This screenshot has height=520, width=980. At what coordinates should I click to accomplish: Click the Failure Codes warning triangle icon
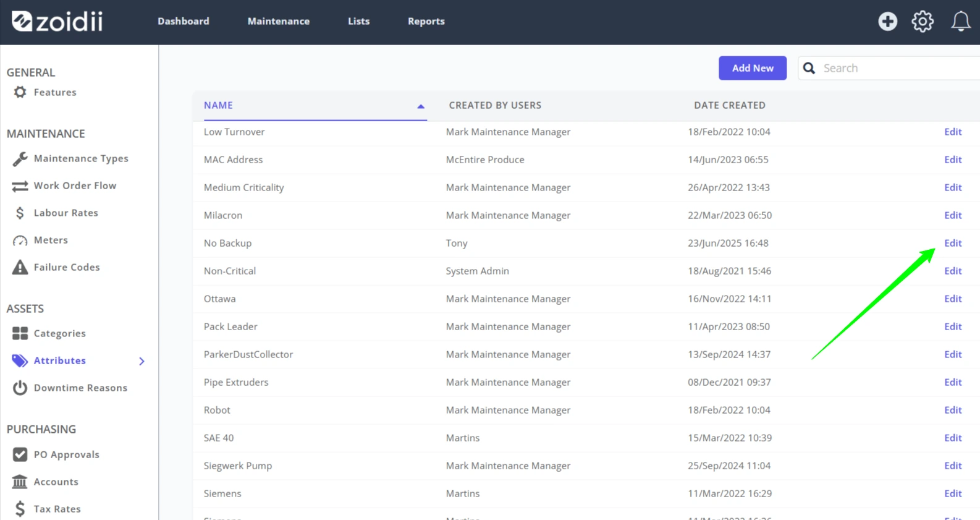(20, 267)
